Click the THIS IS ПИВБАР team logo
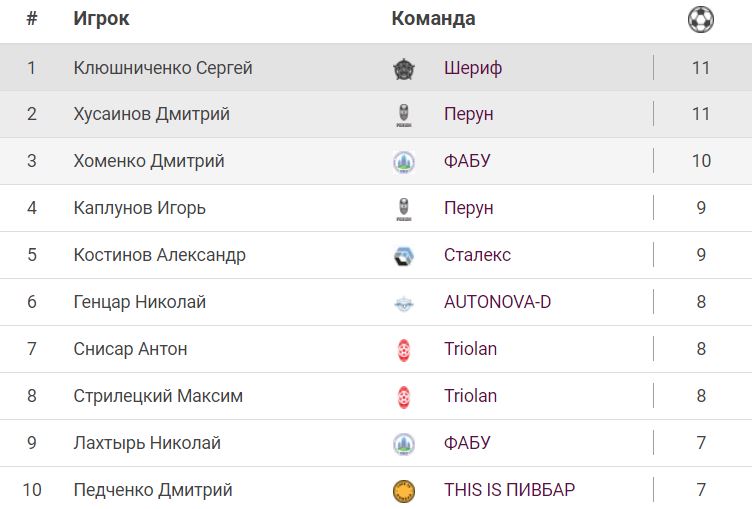The width and height of the screenshot is (752, 509). click(x=403, y=490)
